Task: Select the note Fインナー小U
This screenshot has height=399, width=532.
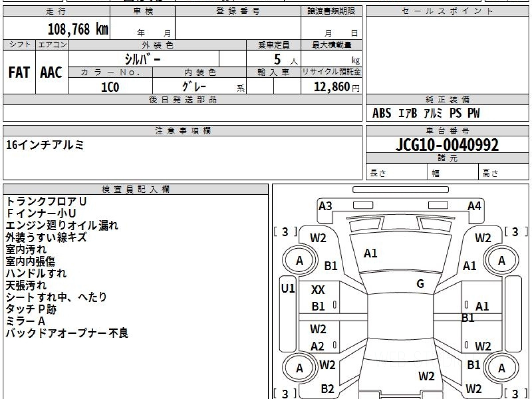Action: (41, 214)
